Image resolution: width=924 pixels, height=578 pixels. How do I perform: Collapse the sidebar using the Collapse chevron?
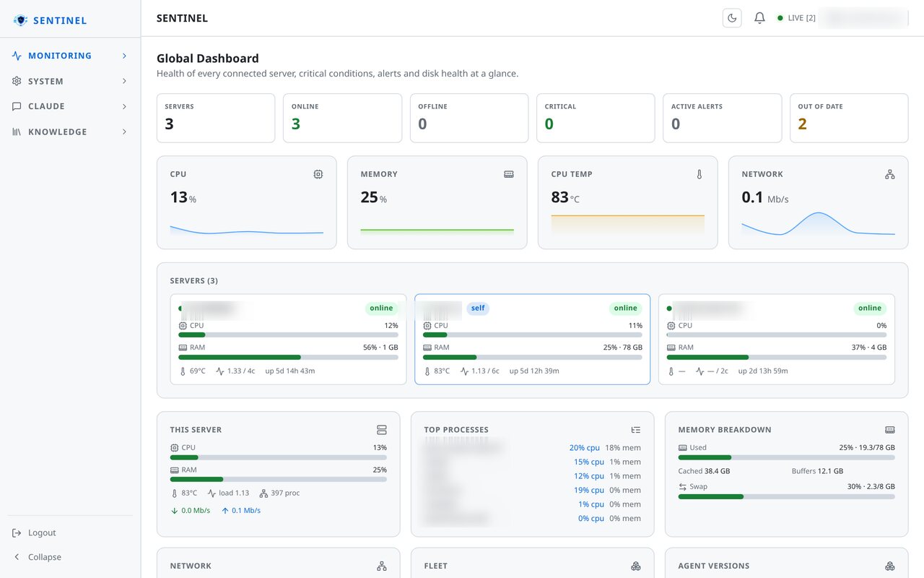click(x=17, y=557)
